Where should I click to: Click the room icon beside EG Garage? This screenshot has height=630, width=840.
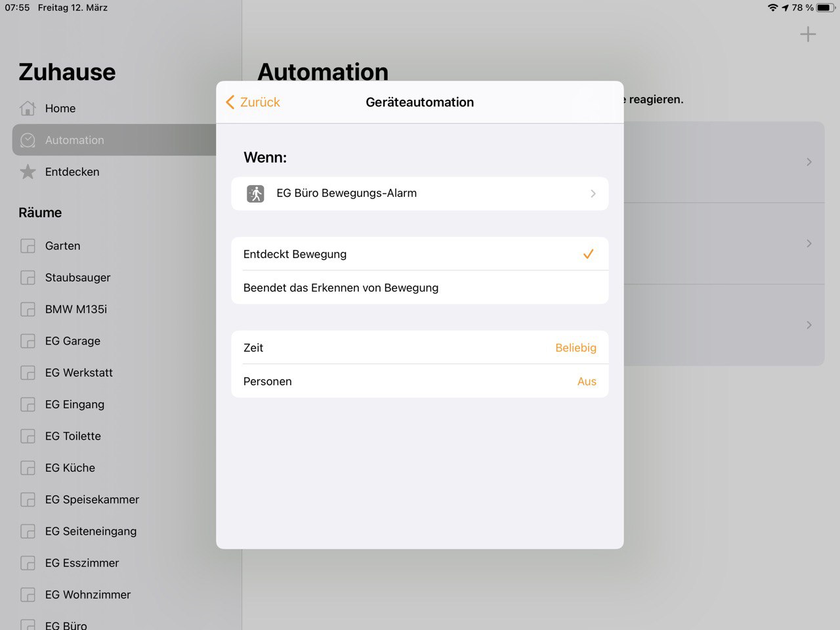click(28, 341)
